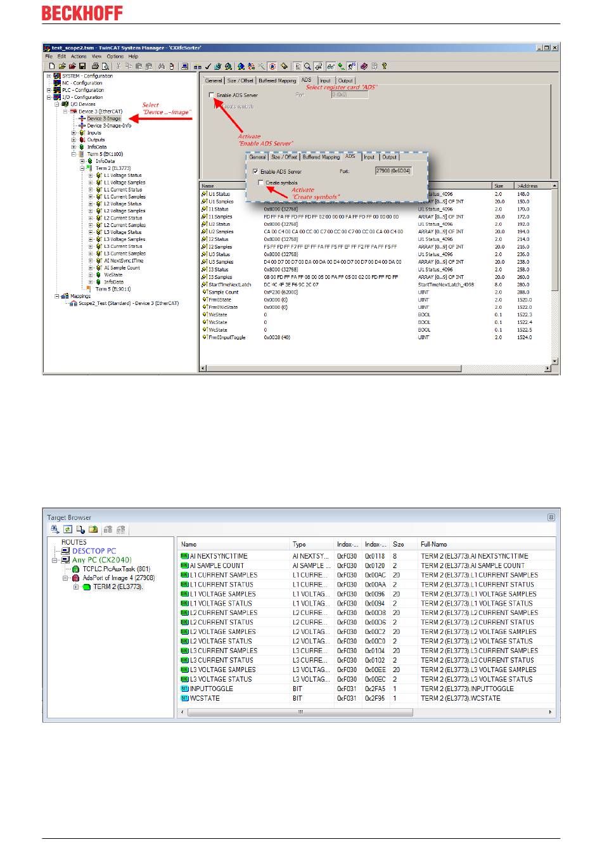Collapse the I/O - Configuration node
This screenshot has height=868, width=602.
pos(49,98)
